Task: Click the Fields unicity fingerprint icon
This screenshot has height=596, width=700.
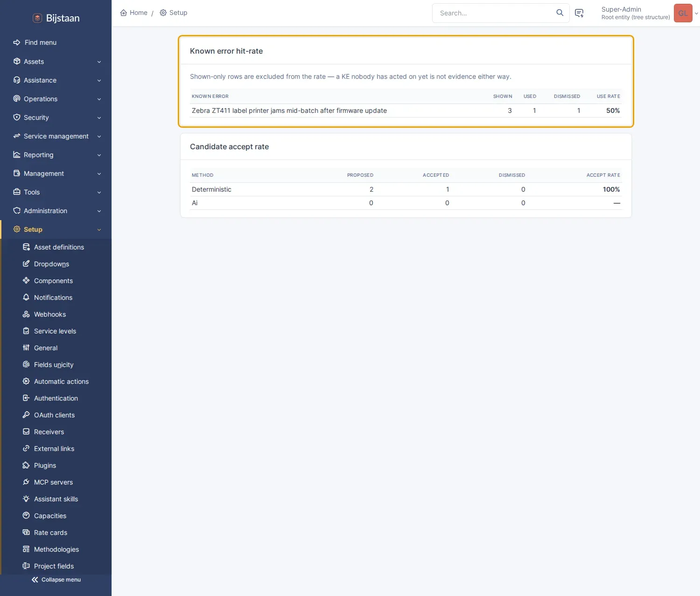Action: 26,365
